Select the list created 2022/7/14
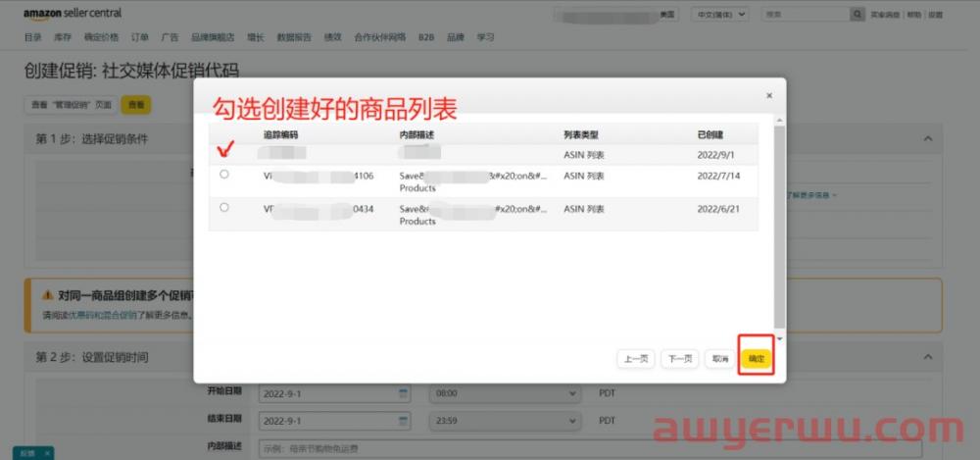Viewport: 980px width, 460px height. tap(224, 175)
